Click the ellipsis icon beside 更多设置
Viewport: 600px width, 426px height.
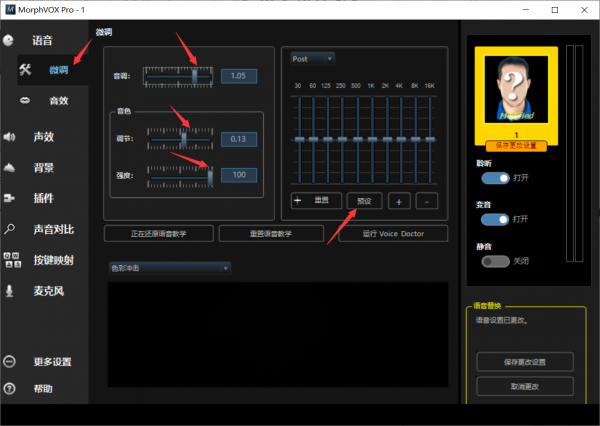point(9,361)
